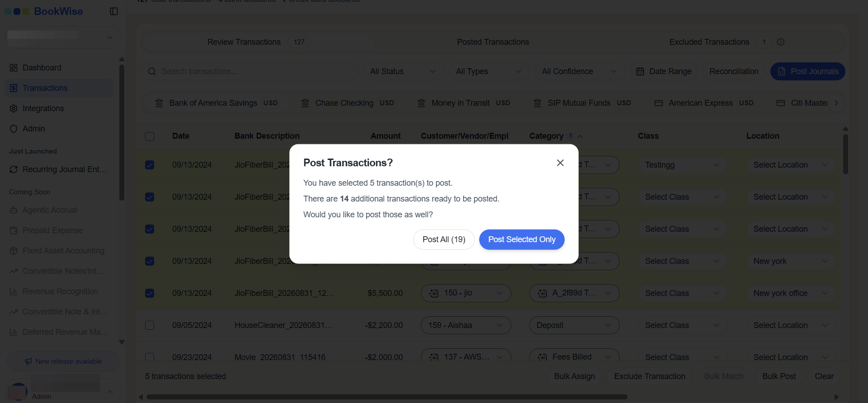The image size is (868, 403).
Task: Expand the All Confidence filter dropdown
Action: pyautogui.click(x=579, y=71)
